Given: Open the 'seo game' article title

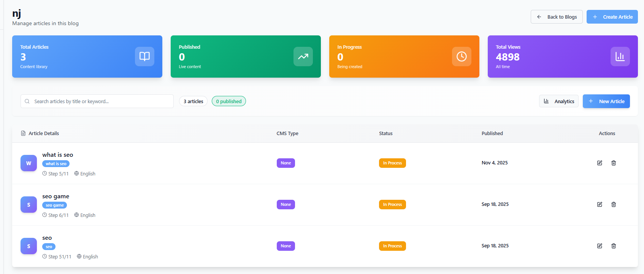Looking at the screenshot, I should click(56, 196).
